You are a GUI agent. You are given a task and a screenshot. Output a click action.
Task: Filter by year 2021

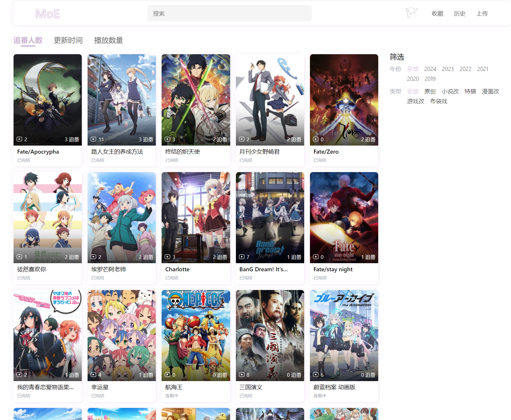(483, 69)
